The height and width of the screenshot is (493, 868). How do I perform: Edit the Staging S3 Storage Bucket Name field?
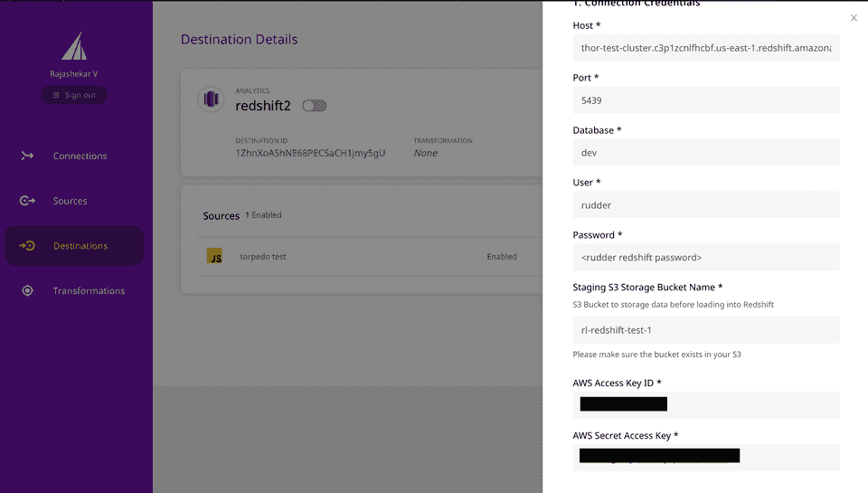click(705, 330)
